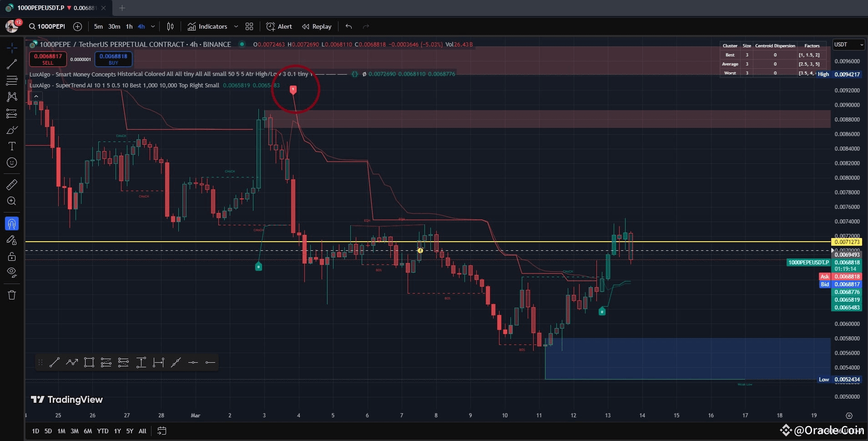This screenshot has height=441, width=868.
Task: Switch to the 5m timeframe
Action: [x=98, y=26]
